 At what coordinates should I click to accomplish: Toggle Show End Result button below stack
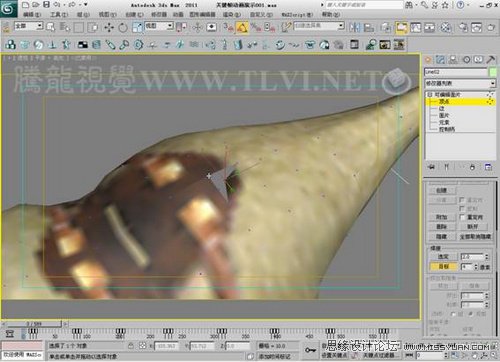[446, 167]
